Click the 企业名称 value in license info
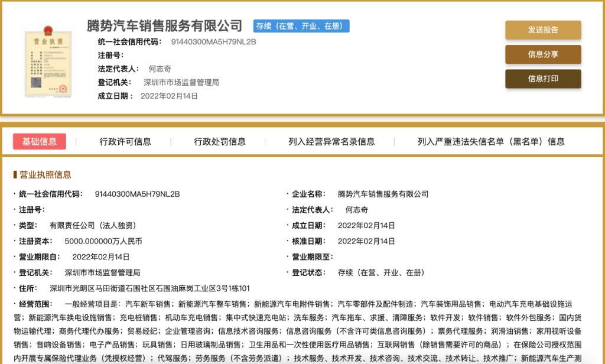The width and height of the screenshot is (605, 364). (x=383, y=194)
